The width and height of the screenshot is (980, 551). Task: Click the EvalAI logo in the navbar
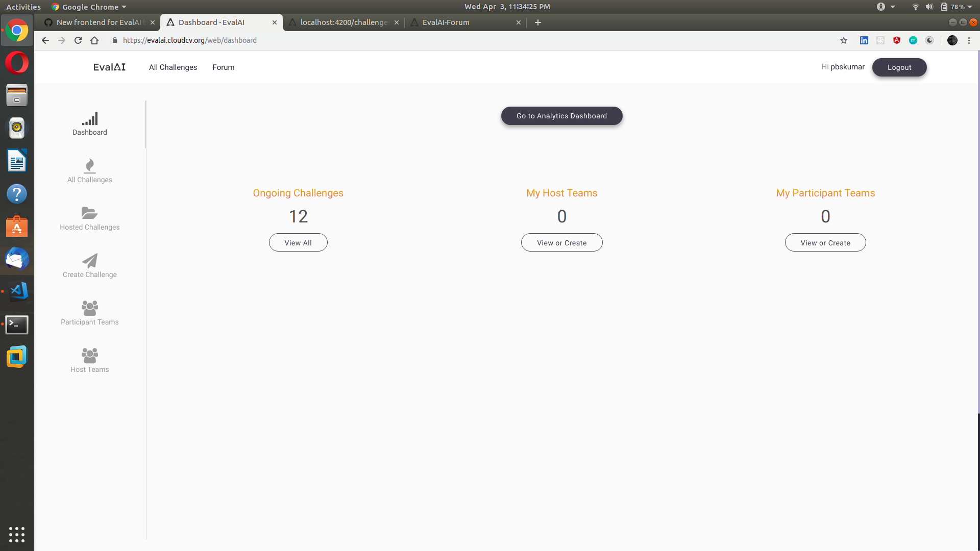(109, 67)
